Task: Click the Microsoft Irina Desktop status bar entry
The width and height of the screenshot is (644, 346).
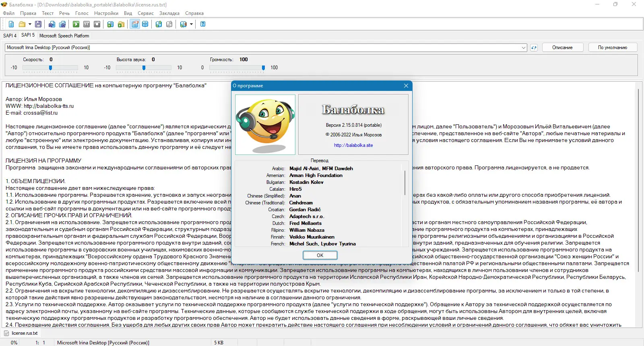Action: point(103,343)
